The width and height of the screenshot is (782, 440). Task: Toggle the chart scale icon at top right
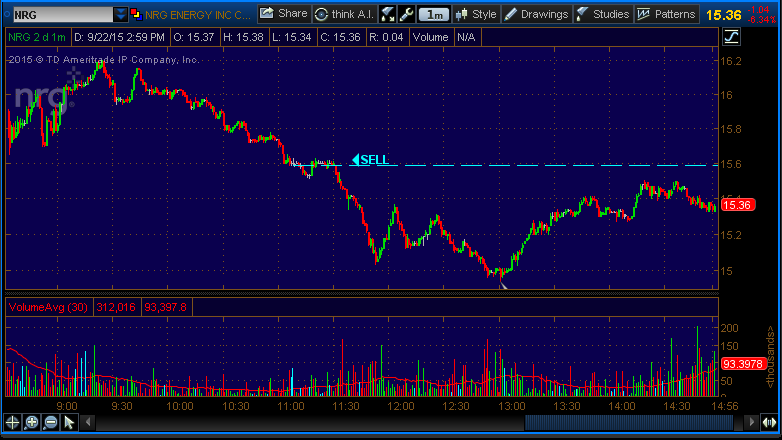[731, 36]
